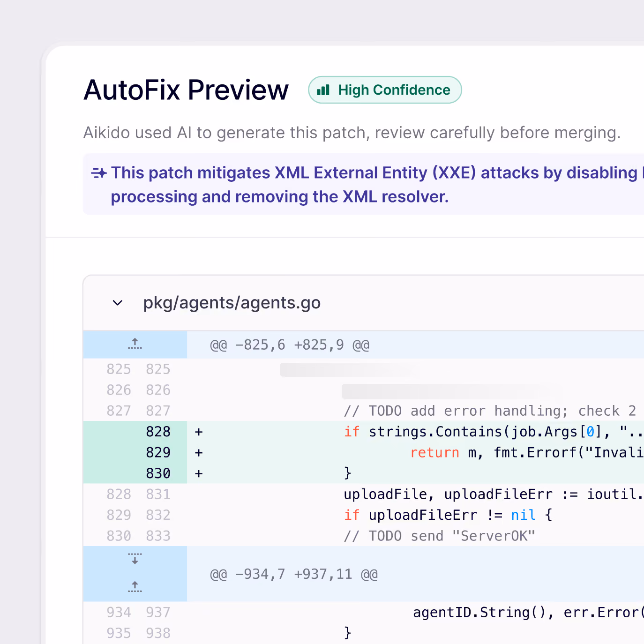Click new line number 938
This screenshot has height=644, width=644.
[x=158, y=633]
